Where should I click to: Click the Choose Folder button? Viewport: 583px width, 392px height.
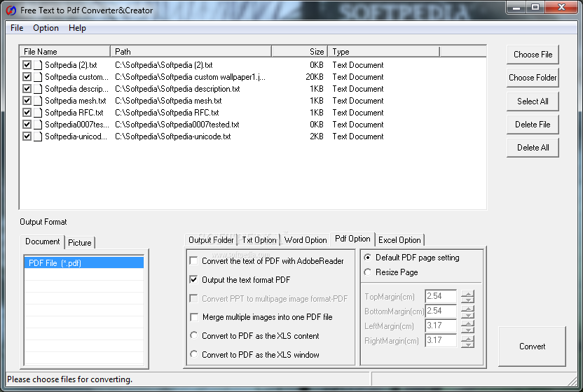[x=533, y=78]
